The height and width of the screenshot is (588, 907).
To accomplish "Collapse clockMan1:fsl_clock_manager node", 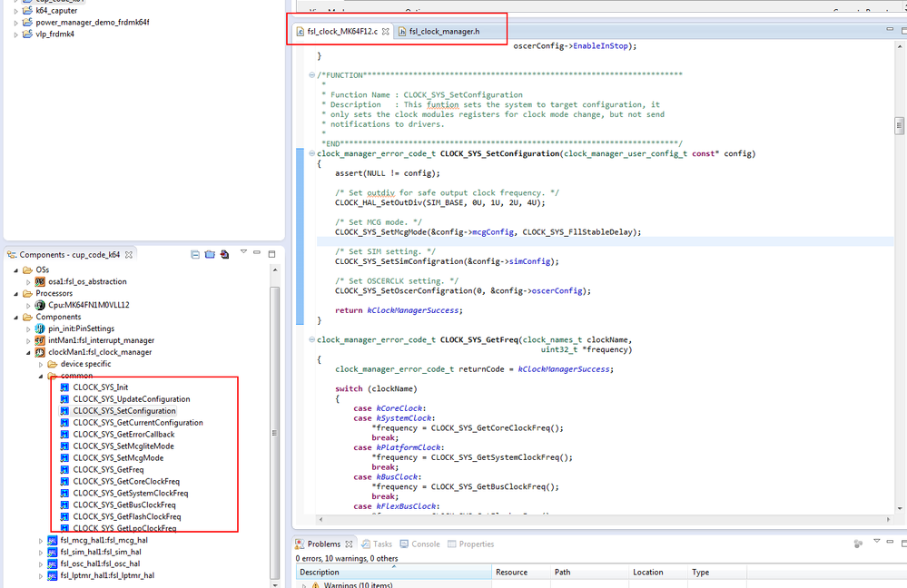I will 28,353.
